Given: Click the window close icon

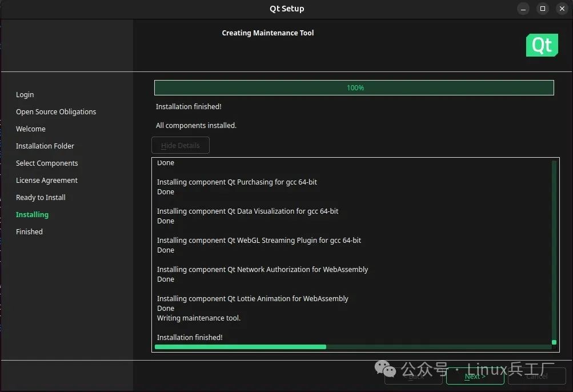Looking at the screenshot, I should [562, 9].
